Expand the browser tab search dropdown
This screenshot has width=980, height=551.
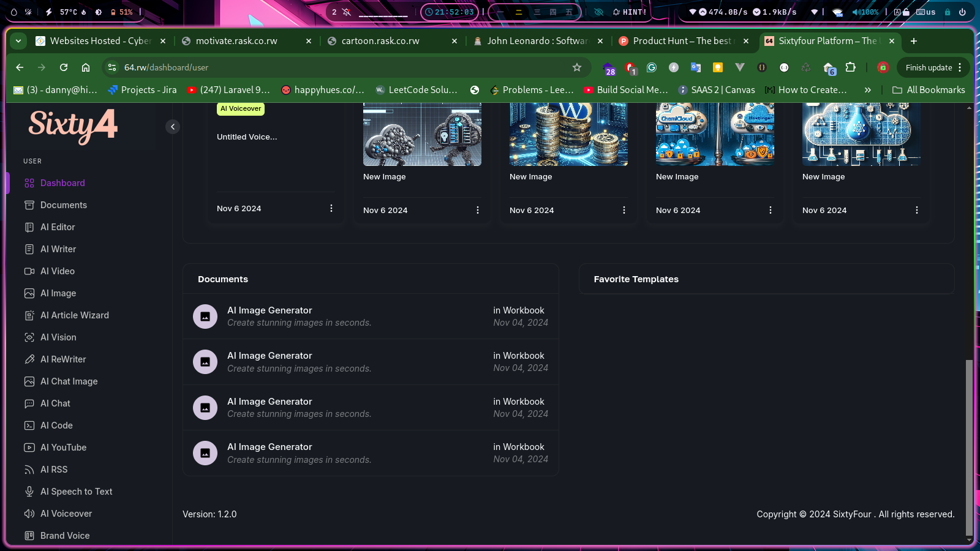tap(18, 41)
